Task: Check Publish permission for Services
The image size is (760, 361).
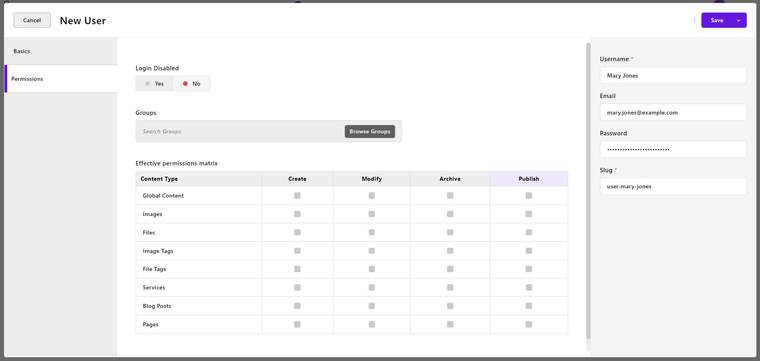Action: (x=529, y=287)
